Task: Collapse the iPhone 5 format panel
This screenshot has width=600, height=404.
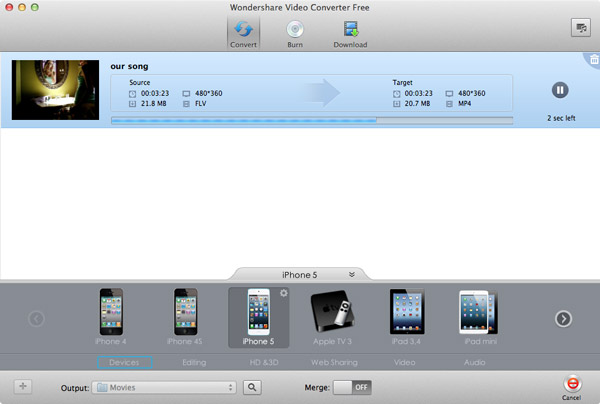Action: click(352, 274)
